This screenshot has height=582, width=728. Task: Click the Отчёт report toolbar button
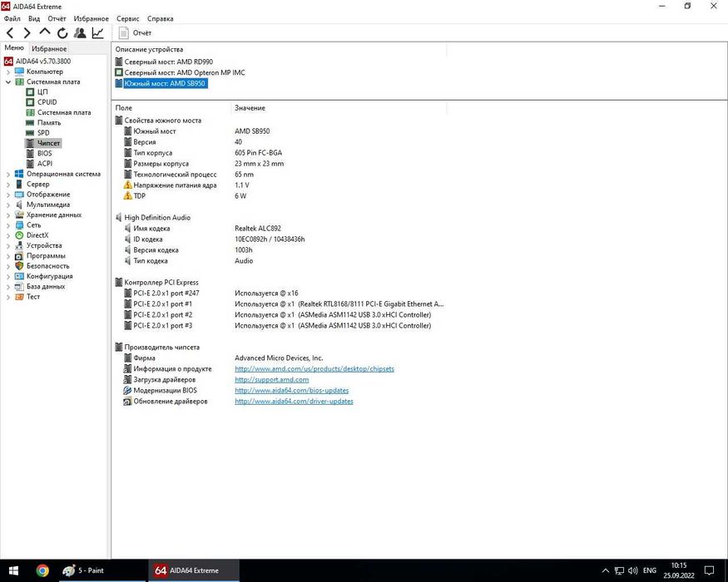click(135, 33)
